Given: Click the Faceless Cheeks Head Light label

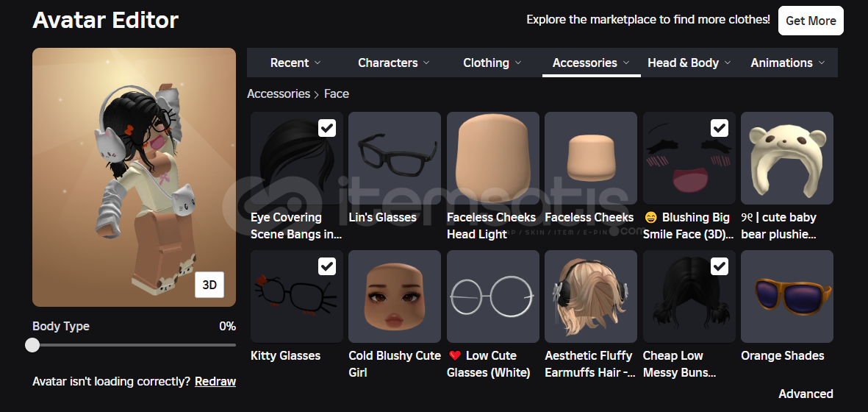Looking at the screenshot, I should [x=492, y=225].
